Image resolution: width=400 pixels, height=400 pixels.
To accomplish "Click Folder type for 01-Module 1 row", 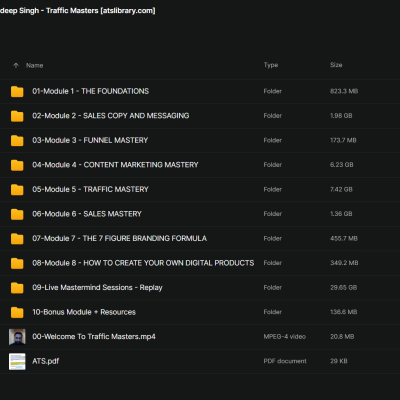I will point(273,91).
